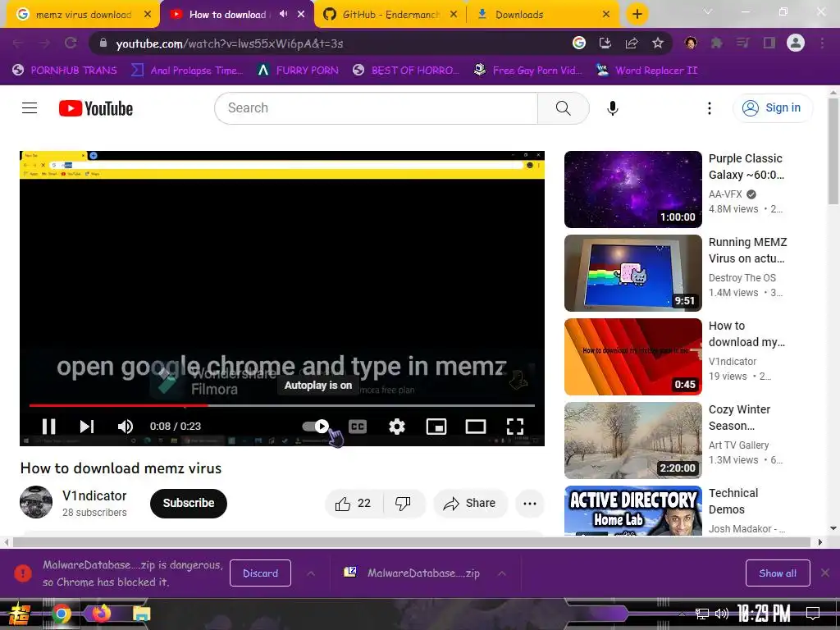Open Running MEMZ Virus video thumbnail

click(632, 272)
